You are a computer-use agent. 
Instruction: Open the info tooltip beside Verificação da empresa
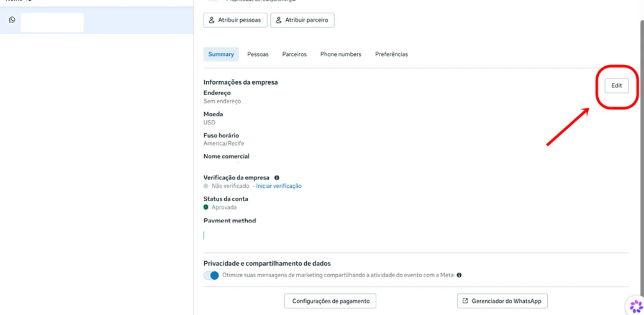pyautogui.click(x=276, y=178)
